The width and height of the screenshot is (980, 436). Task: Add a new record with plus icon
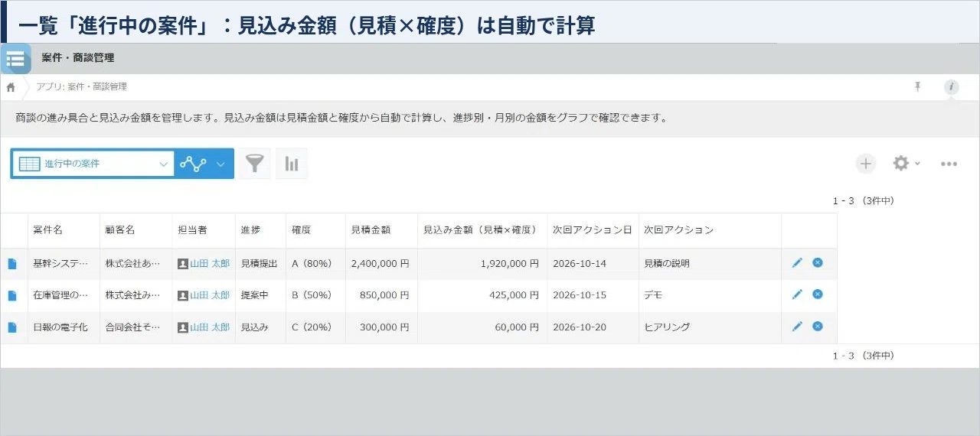(865, 163)
